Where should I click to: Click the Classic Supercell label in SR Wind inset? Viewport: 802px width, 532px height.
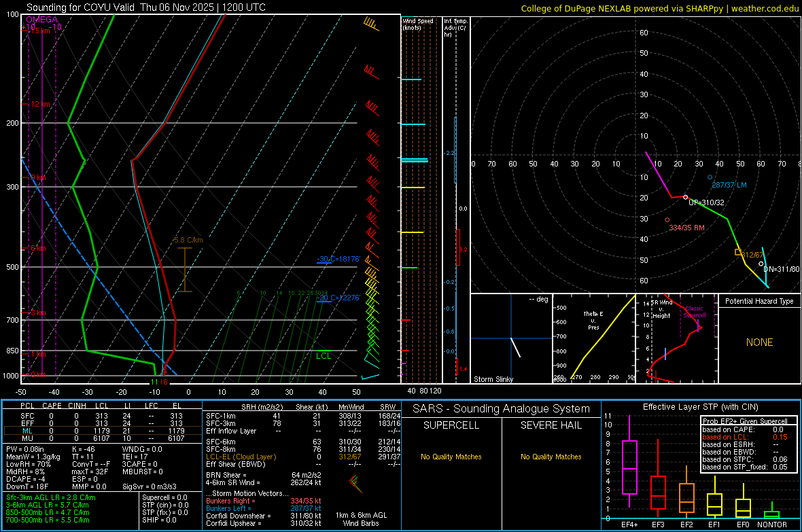click(694, 312)
